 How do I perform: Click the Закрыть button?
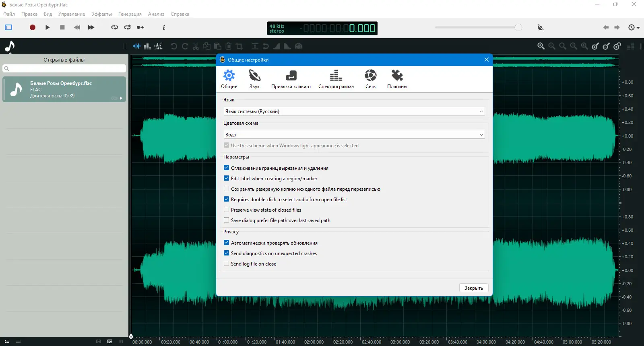473,288
